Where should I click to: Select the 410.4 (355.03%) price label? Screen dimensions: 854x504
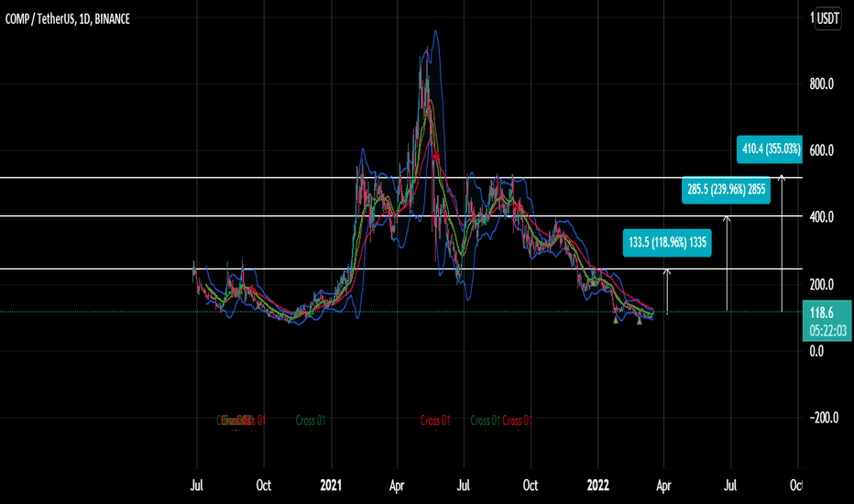tap(770, 149)
